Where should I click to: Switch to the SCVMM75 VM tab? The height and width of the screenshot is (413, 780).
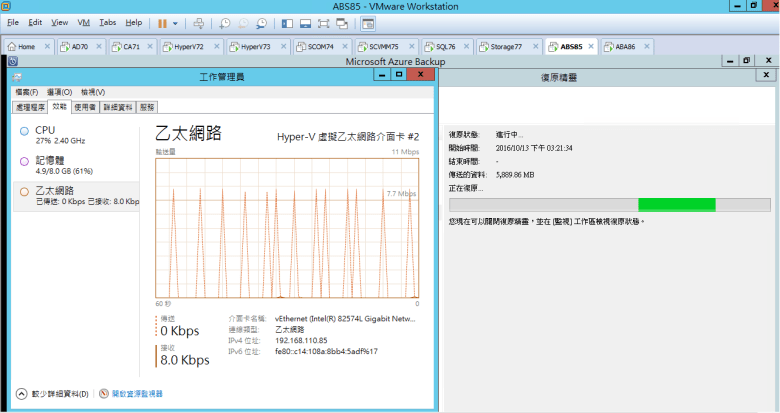pyautogui.click(x=380, y=46)
